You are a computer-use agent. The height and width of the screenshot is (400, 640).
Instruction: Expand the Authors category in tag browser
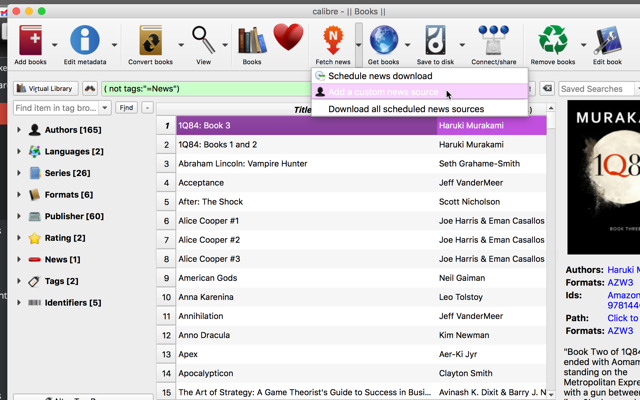pyautogui.click(x=19, y=130)
